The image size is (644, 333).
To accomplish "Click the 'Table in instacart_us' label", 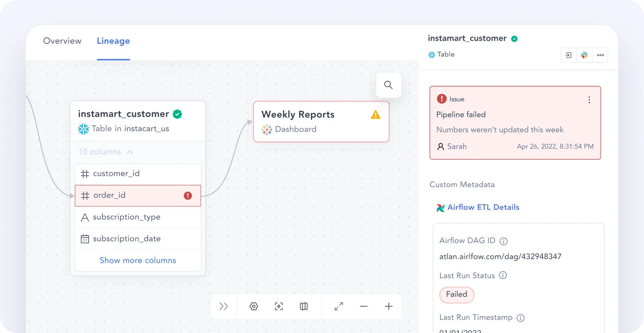I will [x=130, y=129].
